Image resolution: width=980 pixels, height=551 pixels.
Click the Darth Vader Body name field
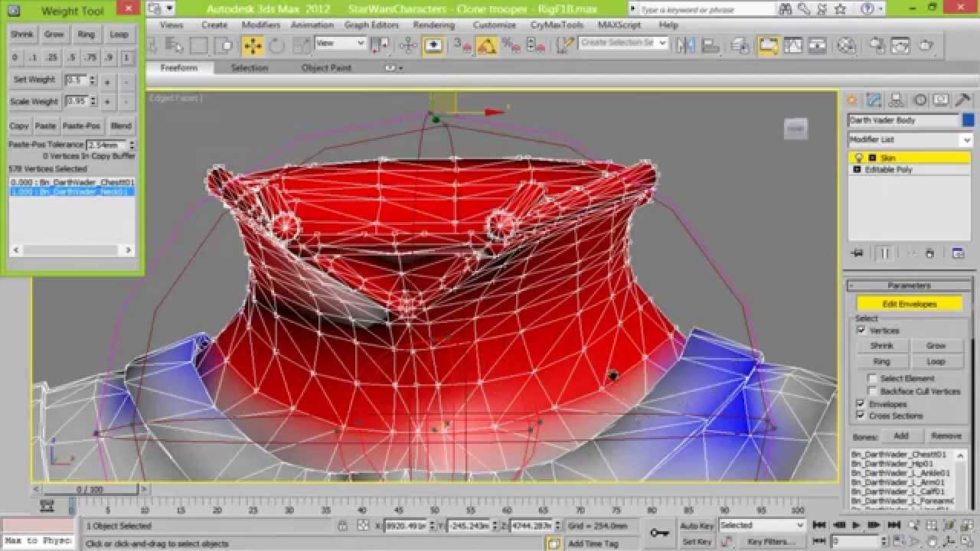[903, 120]
